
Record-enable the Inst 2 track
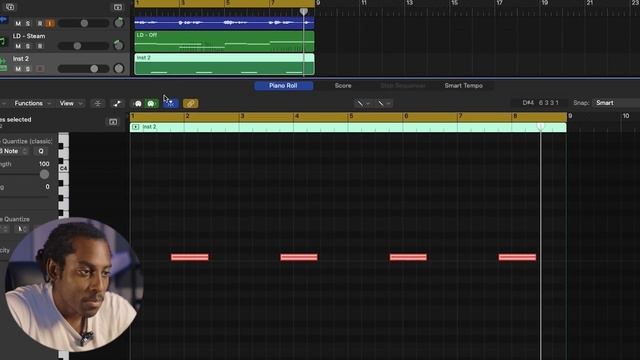(x=40, y=69)
